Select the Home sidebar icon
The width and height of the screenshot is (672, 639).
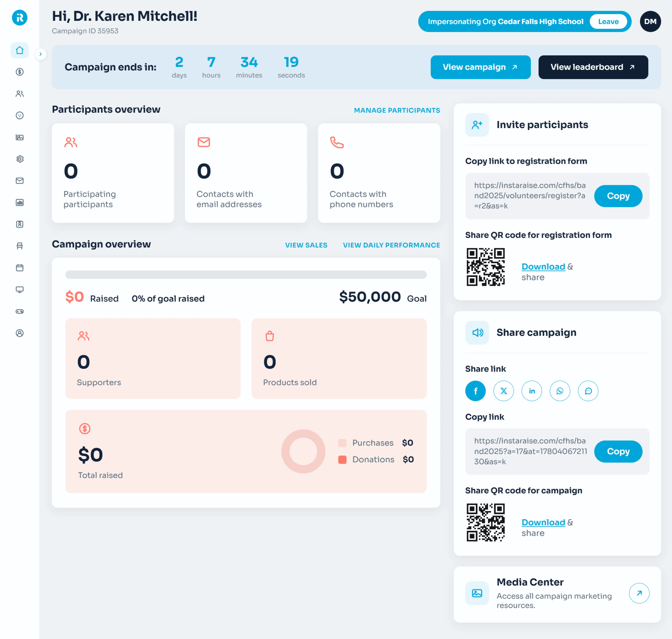[19, 50]
